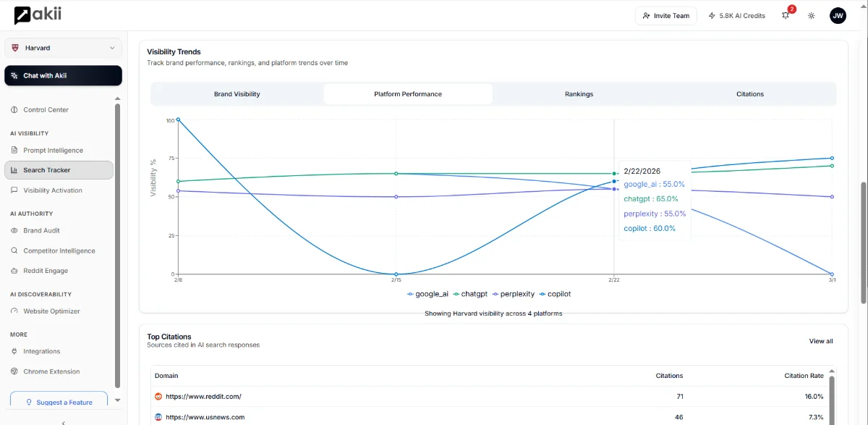The image size is (868, 425).
Task: Switch to Brand Visibility tab
Action: click(237, 94)
